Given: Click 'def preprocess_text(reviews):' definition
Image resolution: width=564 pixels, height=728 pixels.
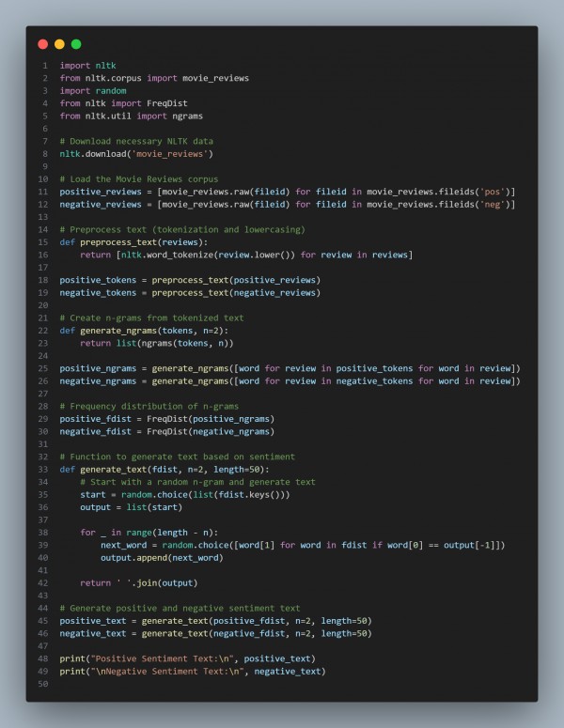Looking at the screenshot, I should 133,242.
